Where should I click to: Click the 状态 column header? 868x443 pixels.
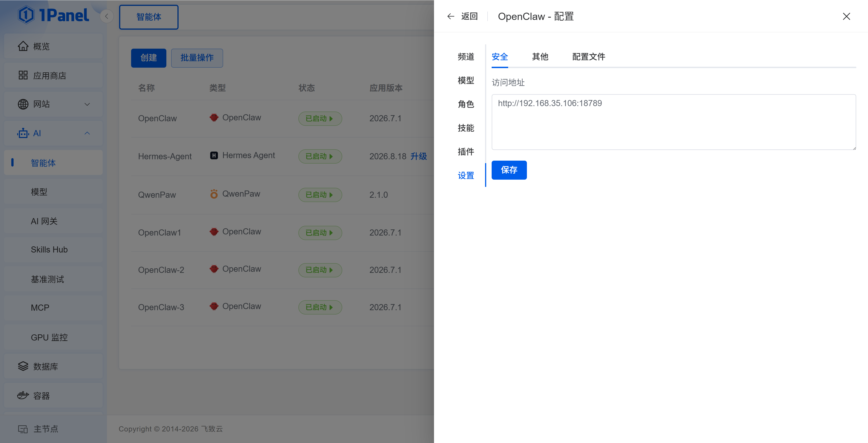(x=307, y=88)
